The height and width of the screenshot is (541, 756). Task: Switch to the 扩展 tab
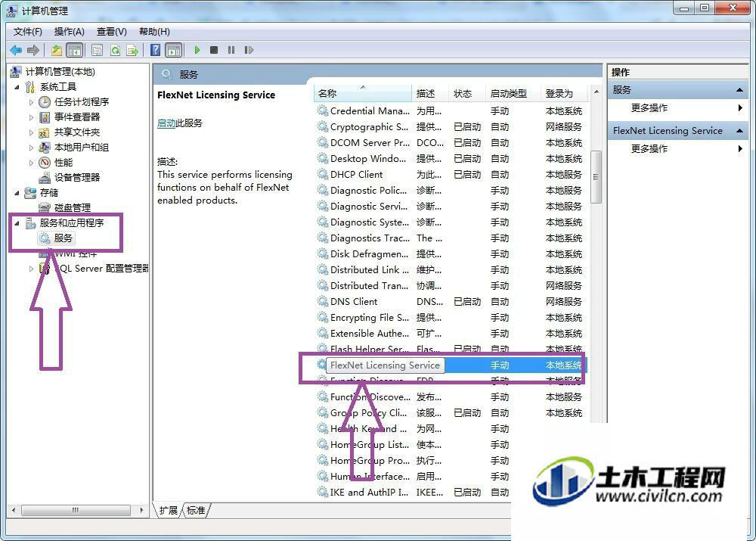point(169,511)
